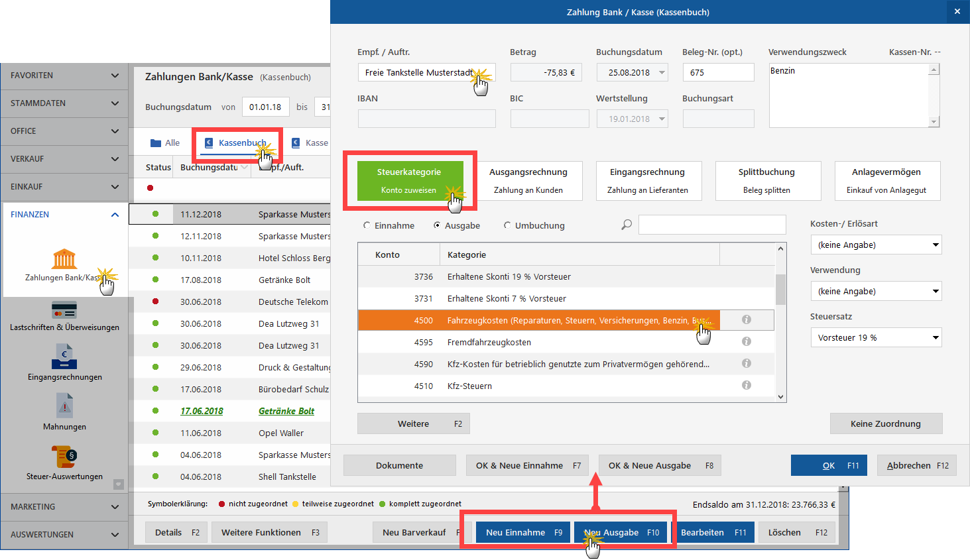Click Weitere Funktionen F3 button
Screen dimensions: 970x560
[269, 533]
